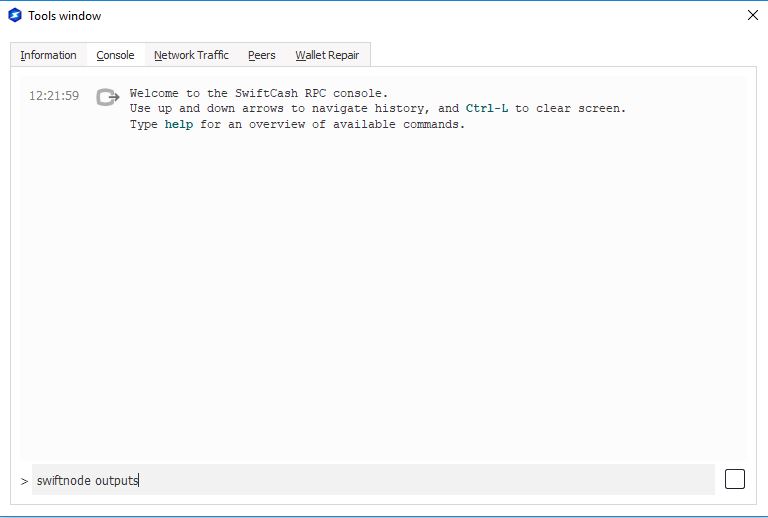768x518 pixels.
Task: Click the 'Ctrl-L' text in console message
Action: click(x=487, y=108)
